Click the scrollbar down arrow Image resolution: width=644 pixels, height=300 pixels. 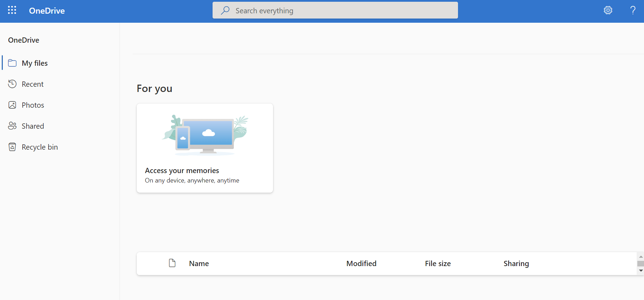click(x=641, y=271)
